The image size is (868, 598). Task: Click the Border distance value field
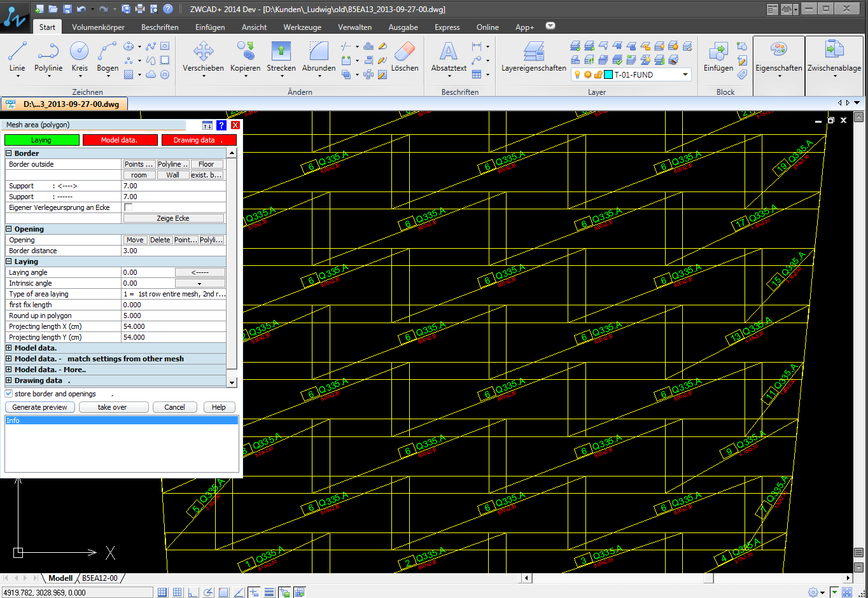coord(174,251)
